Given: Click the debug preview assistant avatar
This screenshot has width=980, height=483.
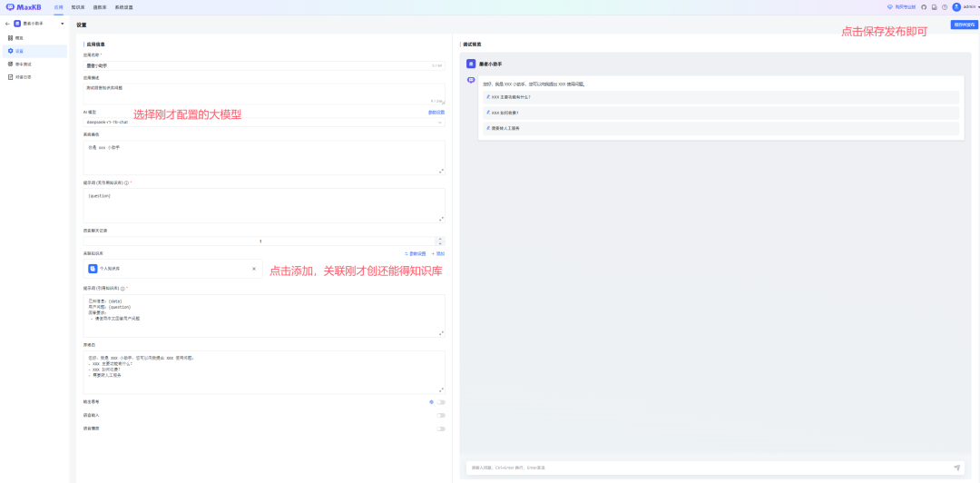Looking at the screenshot, I should tap(471, 64).
